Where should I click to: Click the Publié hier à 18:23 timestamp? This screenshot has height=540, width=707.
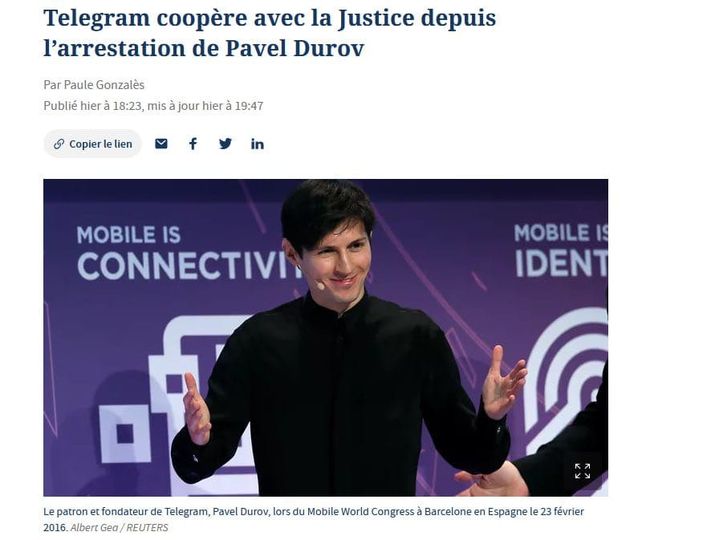point(93,106)
